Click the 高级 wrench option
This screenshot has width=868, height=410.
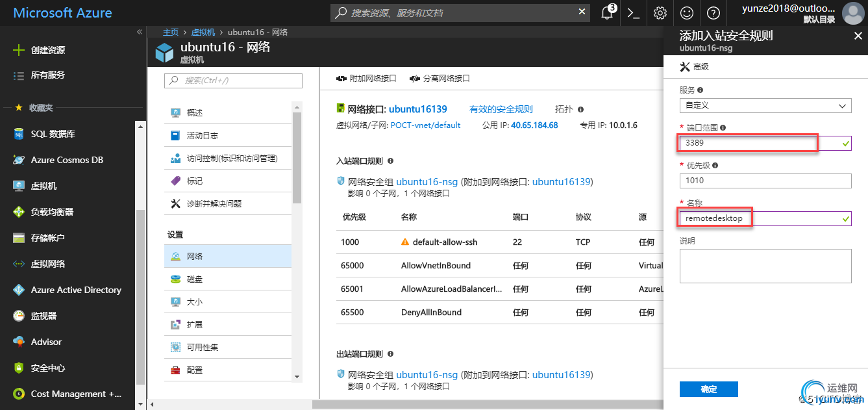[x=694, y=66]
